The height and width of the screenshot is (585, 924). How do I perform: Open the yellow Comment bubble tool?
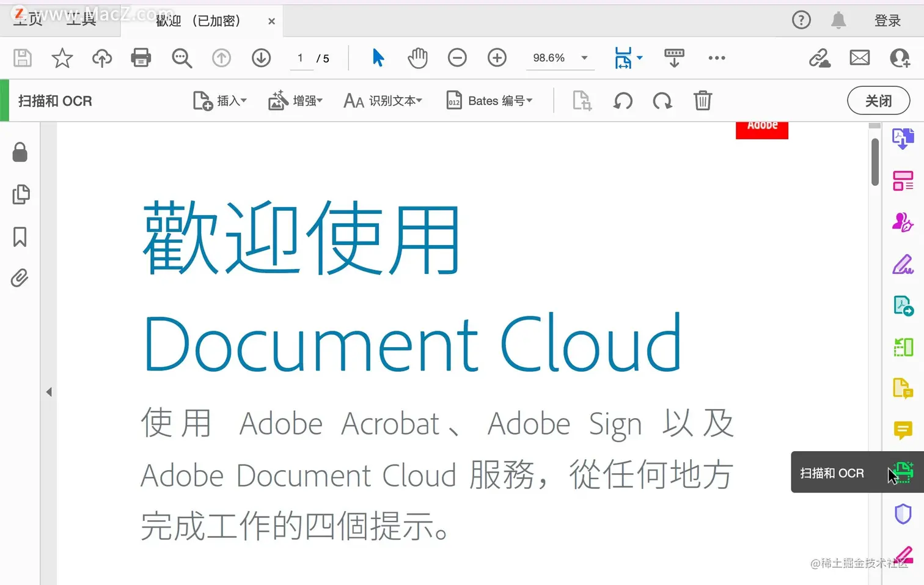click(903, 430)
